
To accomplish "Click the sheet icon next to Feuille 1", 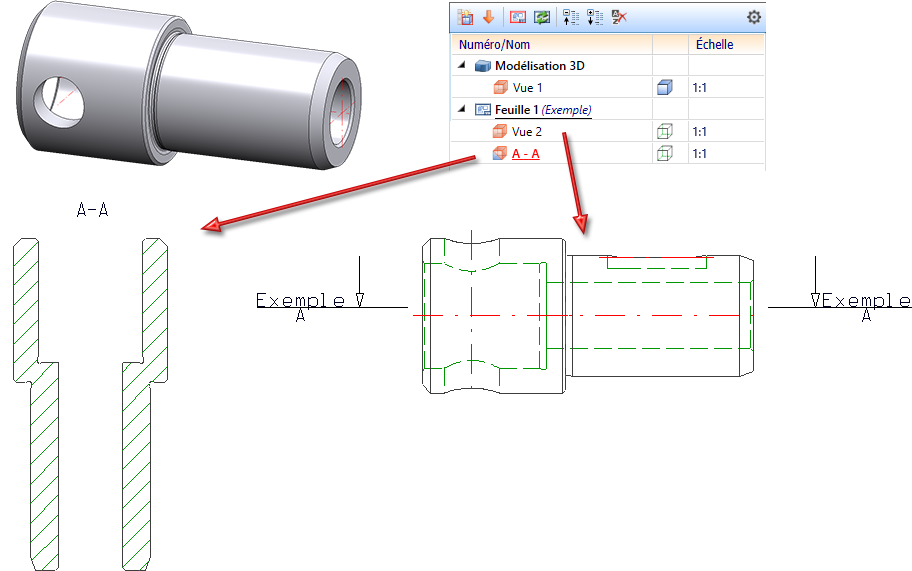I will click(483, 109).
